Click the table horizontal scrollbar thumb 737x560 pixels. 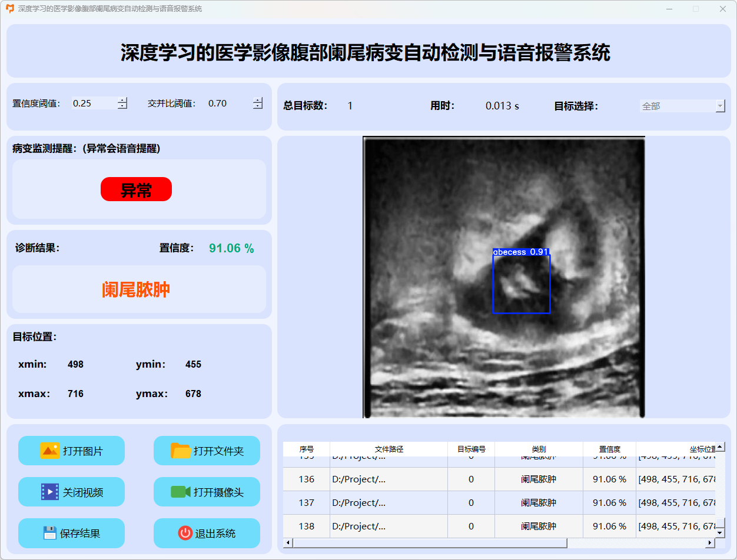coord(430,542)
